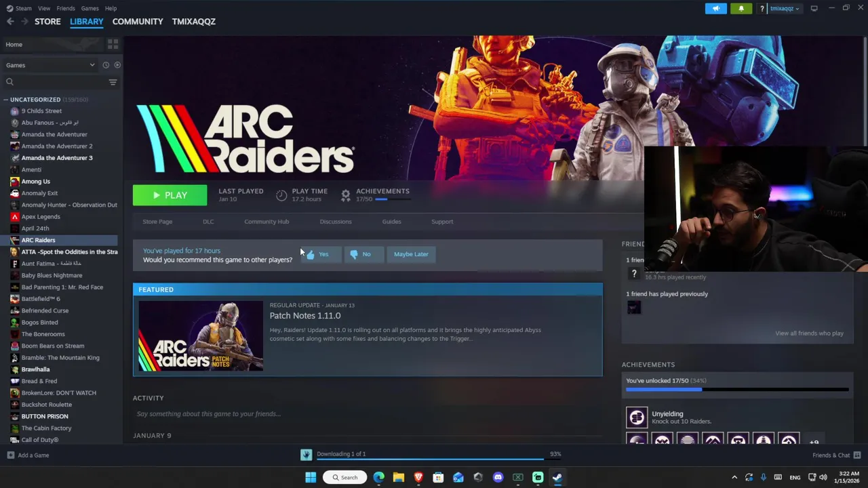Go to the STORE tab
Image resolution: width=868 pixels, height=488 pixels.
click(x=47, y=22)
